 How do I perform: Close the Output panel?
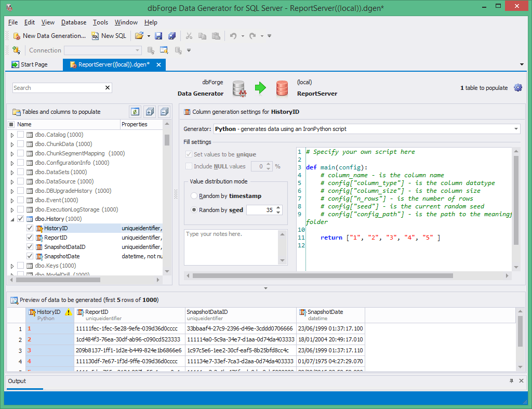pyautogui.click(x=521, y=381)
